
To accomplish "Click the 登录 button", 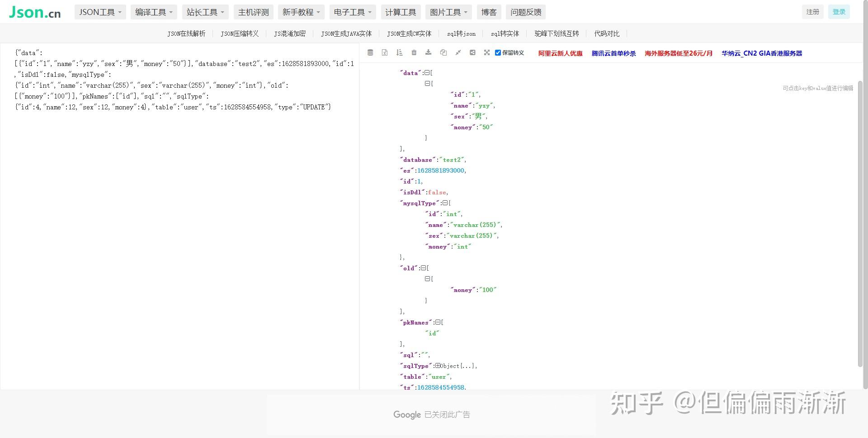I will 839,11.
